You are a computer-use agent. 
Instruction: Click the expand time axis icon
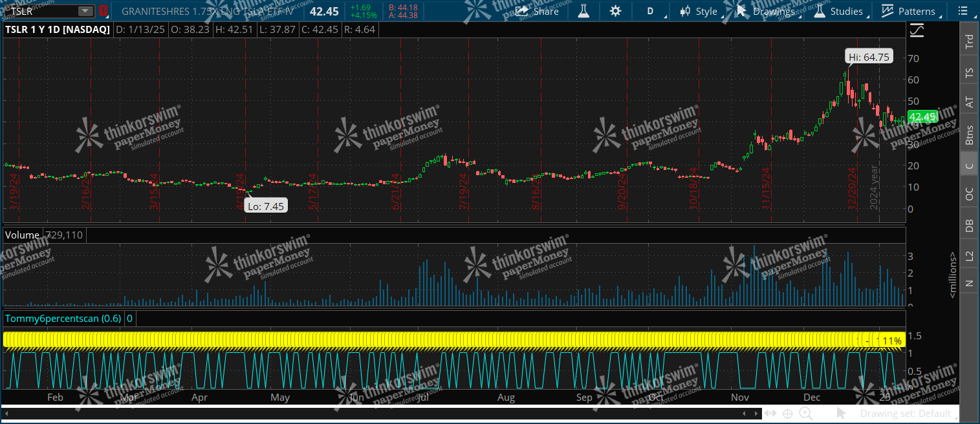(770, 414)
